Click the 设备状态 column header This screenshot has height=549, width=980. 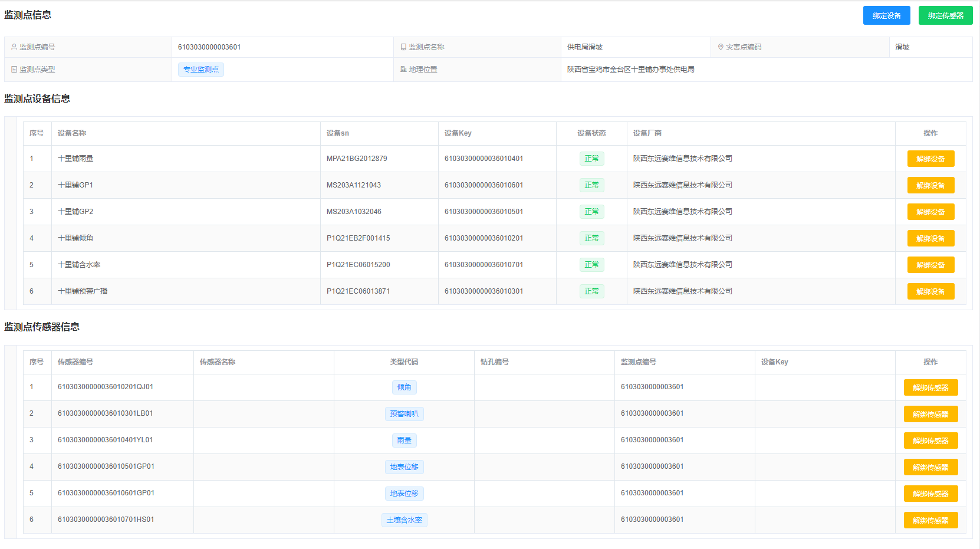click(x=591, y=133)
